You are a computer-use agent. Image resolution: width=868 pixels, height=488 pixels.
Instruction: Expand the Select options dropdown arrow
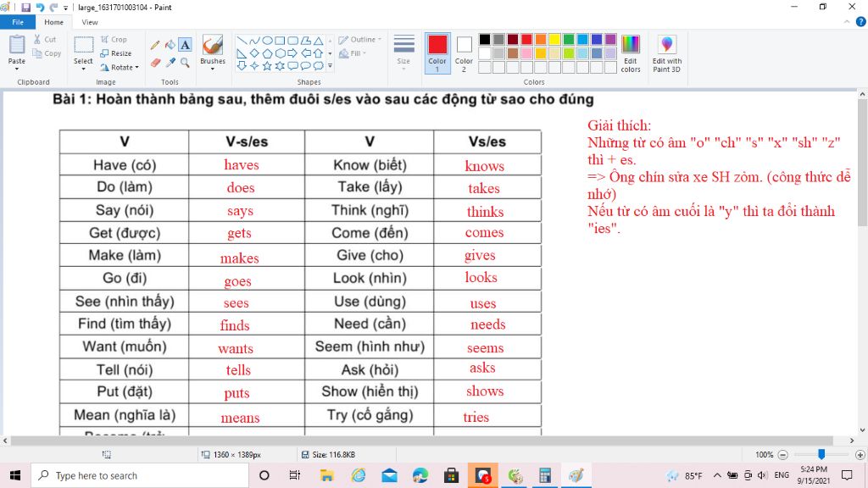coord(84,69)
